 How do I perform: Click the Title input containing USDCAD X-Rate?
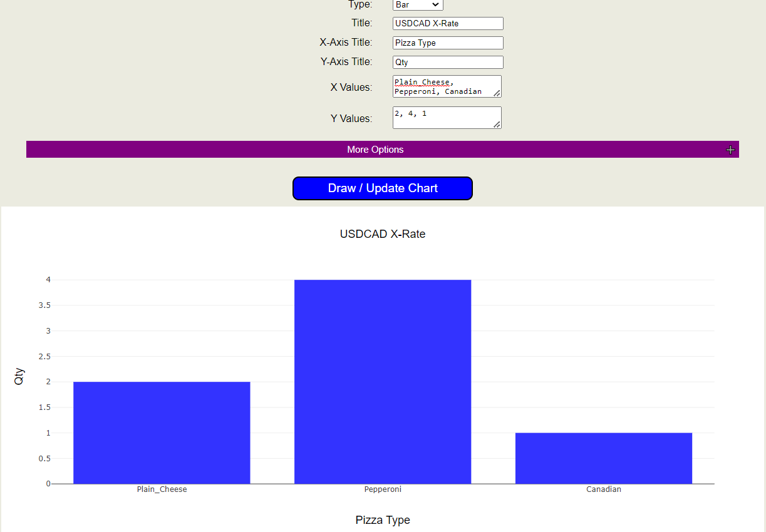click(x=447, y=23)
